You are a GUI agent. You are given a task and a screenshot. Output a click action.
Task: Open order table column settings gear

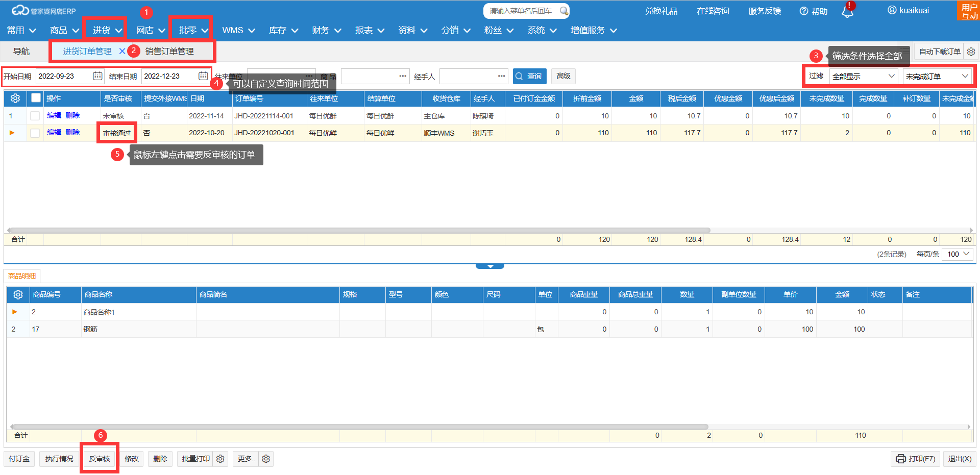click(15, 98)
